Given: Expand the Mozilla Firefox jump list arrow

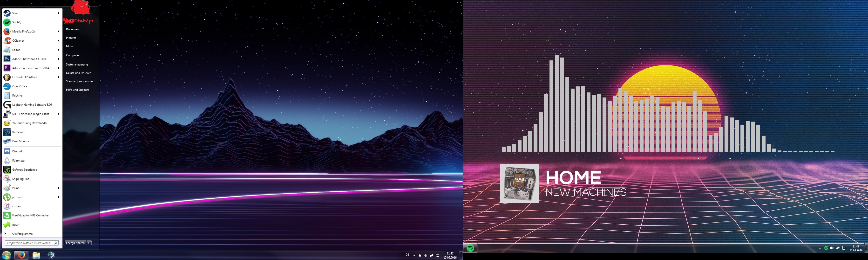Looking at the screenshot, I should pyautogui.click(x=59, y=32).
